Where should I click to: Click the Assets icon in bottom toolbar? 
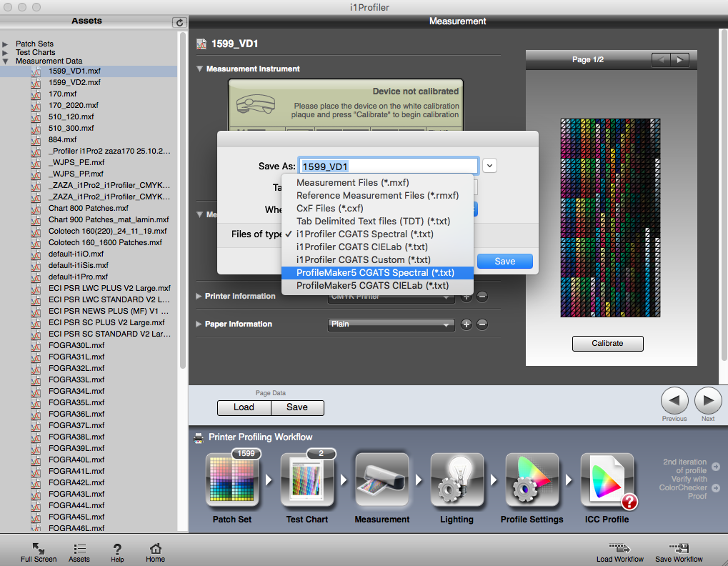[79, 549]
